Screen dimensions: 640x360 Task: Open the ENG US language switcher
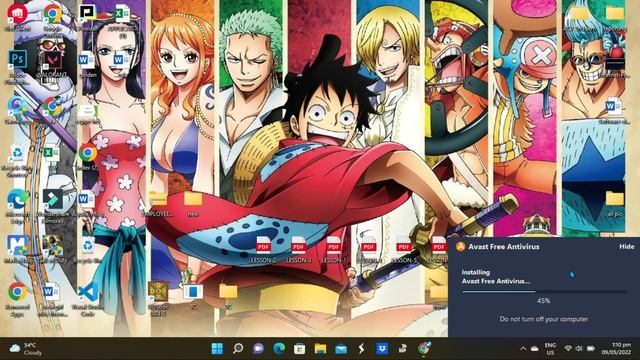point(550,349)
